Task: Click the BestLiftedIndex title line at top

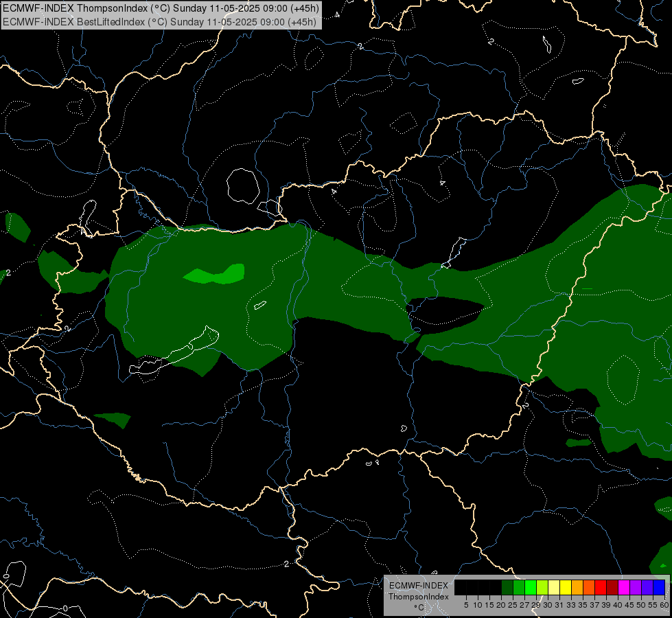Action: [x=160, y=22]
